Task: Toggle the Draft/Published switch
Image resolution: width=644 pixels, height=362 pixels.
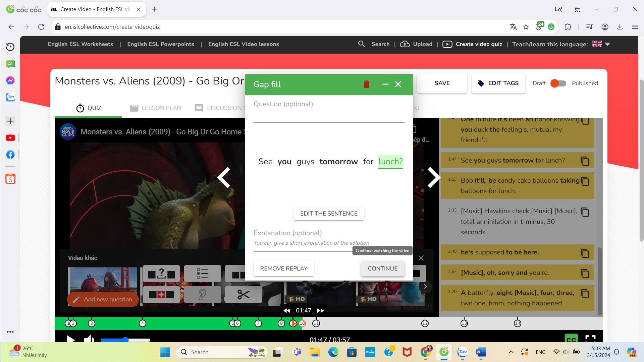Action: click(x=558, y=83)
